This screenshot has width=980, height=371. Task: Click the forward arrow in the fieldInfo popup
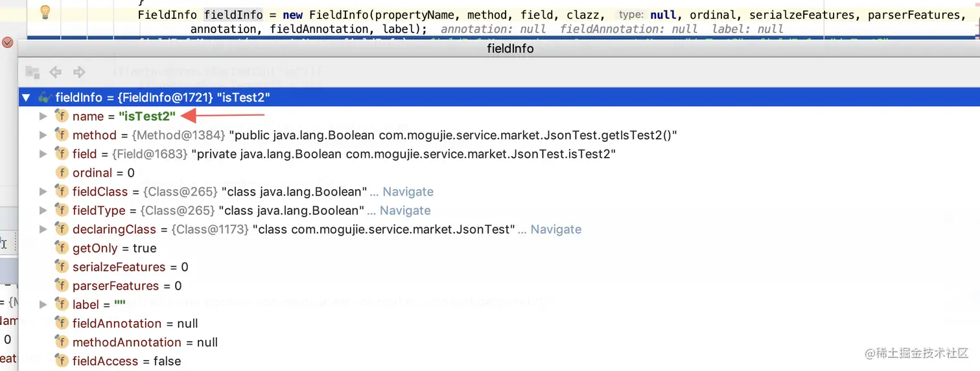[x=79, y=72]
